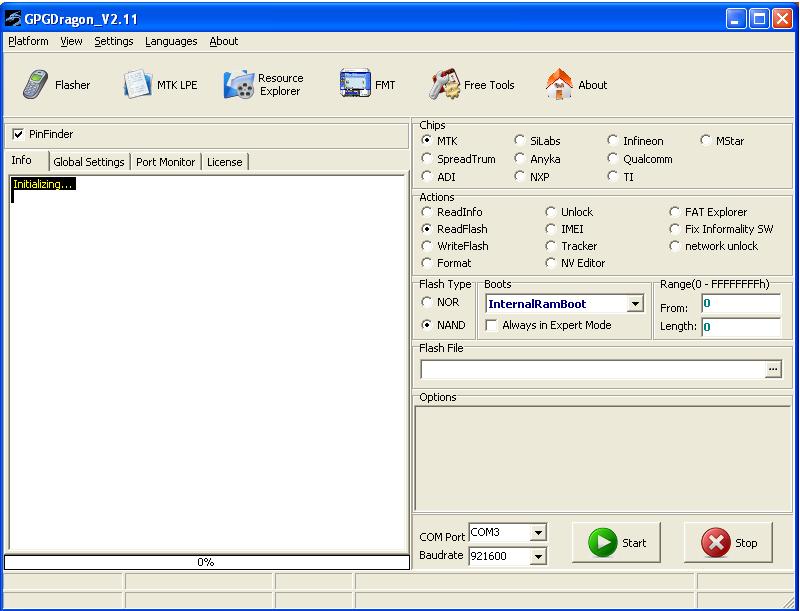This screenshot has height=611, width=800.
Task: Switch to the Port Monitor tab
Action: [x=165, y=162]
